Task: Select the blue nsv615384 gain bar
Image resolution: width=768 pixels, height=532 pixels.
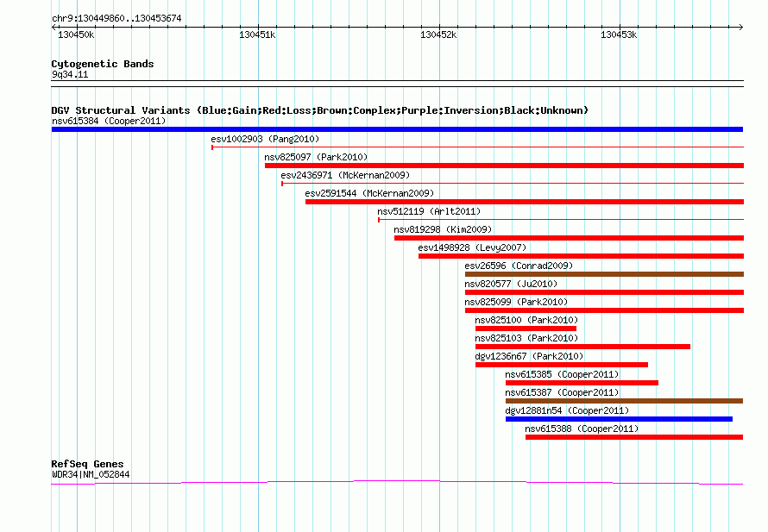Action: [x=397, y=129]
